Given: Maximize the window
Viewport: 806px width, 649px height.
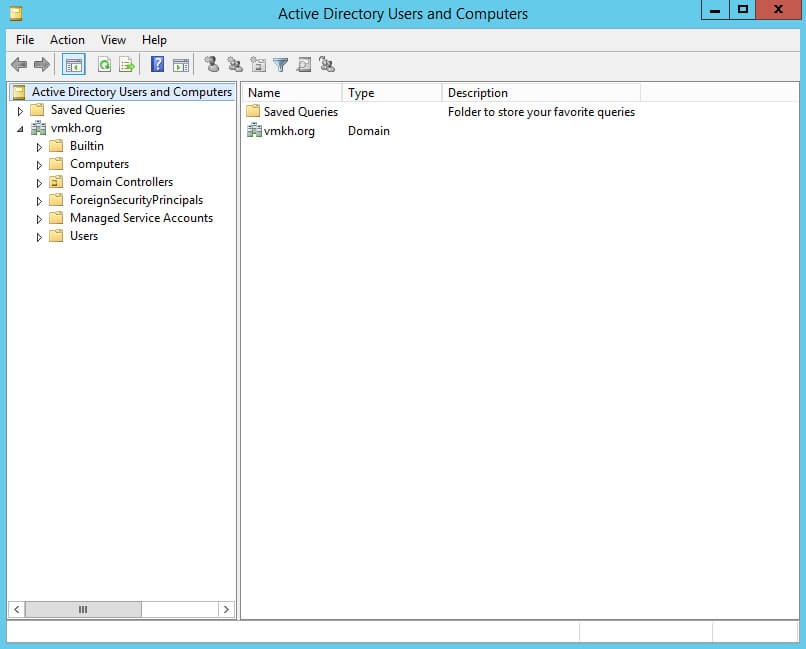Looking at the screenshot, I should click(742, 9).
